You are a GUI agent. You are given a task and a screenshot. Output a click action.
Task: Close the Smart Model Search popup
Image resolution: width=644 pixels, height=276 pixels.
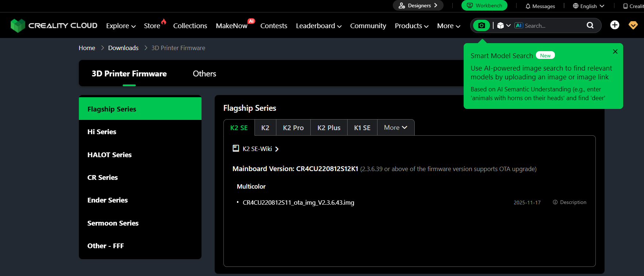coord(615,52)
